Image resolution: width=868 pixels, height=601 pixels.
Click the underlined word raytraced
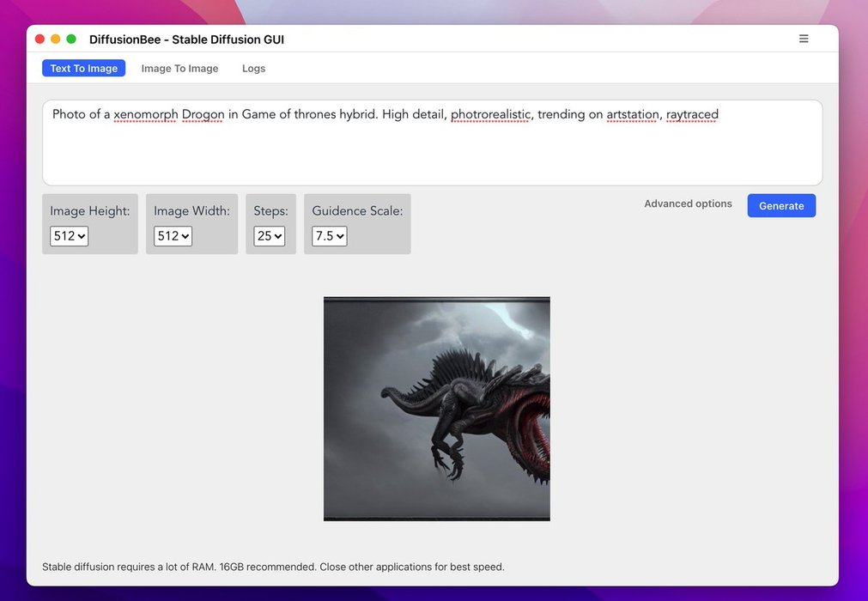(692, 114)
